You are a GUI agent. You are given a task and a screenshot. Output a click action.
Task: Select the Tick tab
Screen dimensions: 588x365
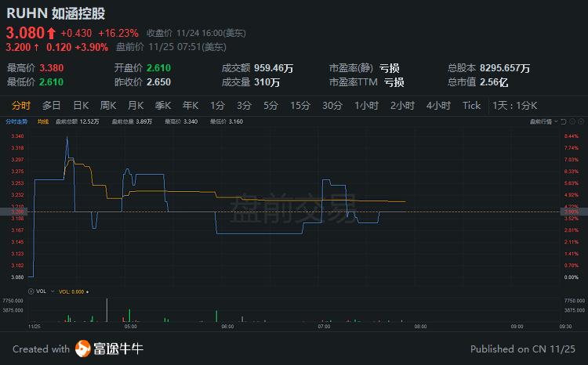tap(471, 105)
